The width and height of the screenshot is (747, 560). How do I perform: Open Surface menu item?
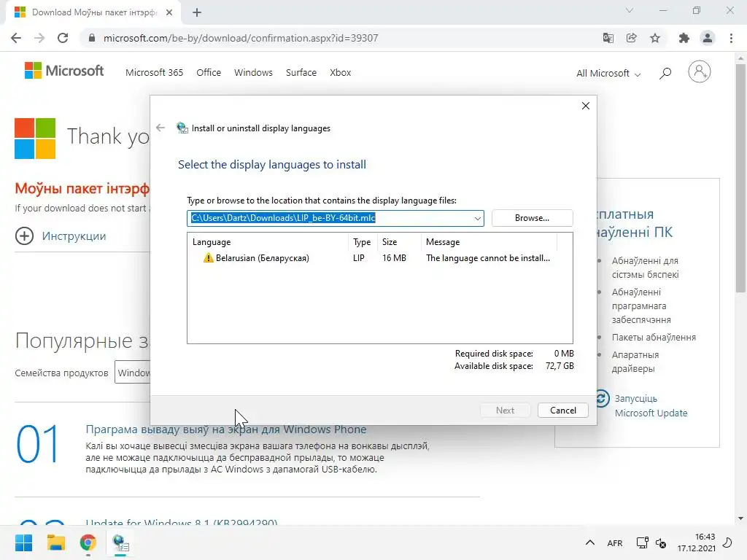coord(301,72)
